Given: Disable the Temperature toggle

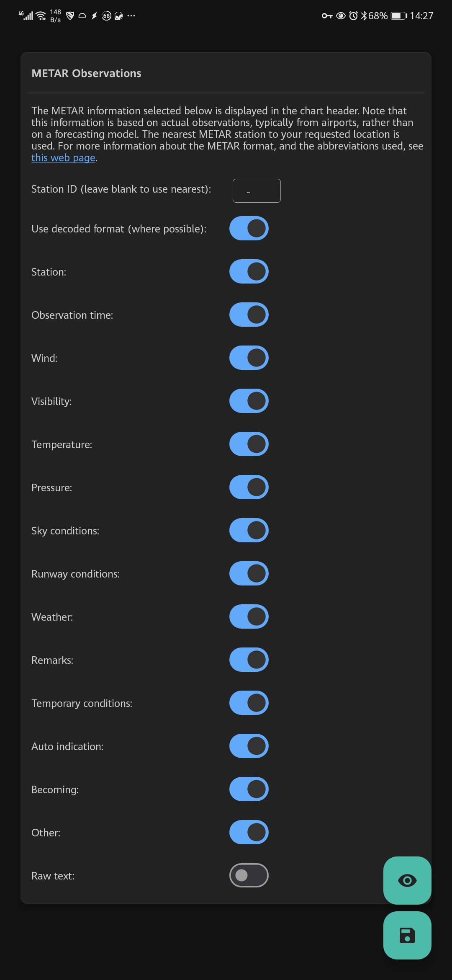Looking at the screenshot, I should (249, 444).
